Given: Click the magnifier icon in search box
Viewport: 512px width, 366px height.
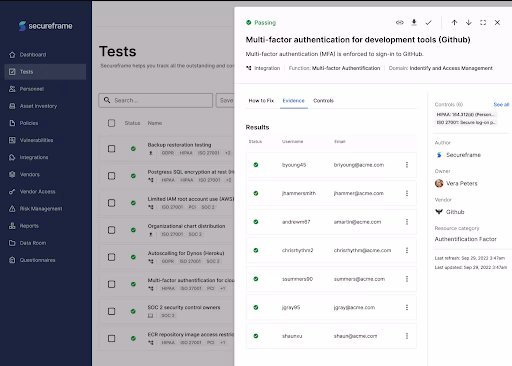Looking at the screenshot, I should point(107,100).
